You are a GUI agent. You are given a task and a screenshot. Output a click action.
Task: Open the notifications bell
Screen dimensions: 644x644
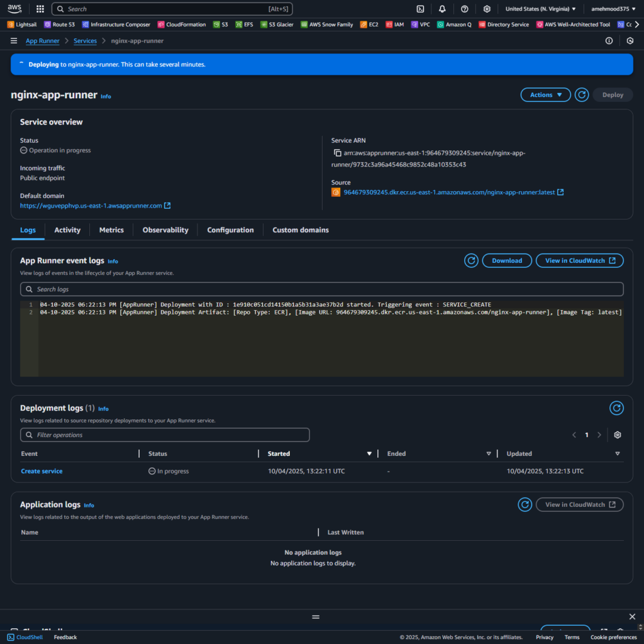tap(442, 9)
